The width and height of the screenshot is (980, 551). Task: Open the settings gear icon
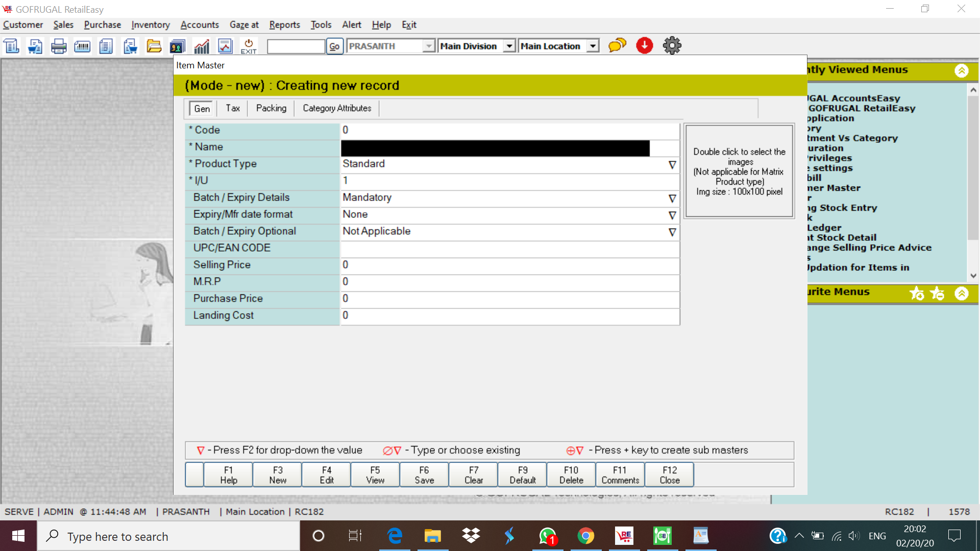point(672,45)
